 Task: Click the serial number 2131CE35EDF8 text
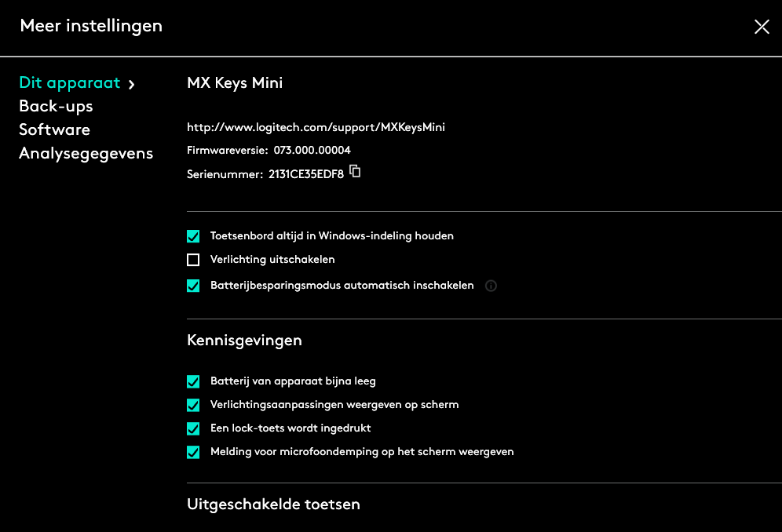coord(305,174)
